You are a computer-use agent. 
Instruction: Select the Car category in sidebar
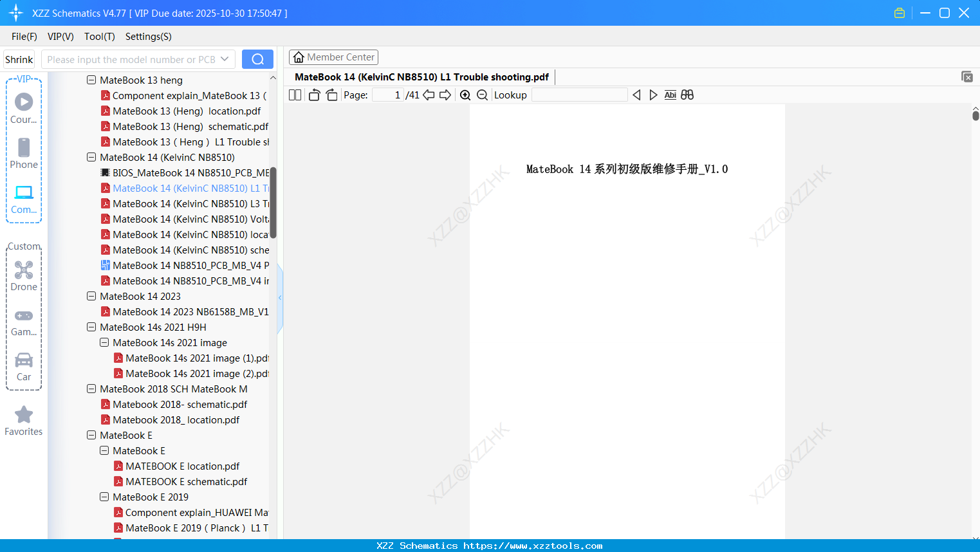[x=24, y=367]
